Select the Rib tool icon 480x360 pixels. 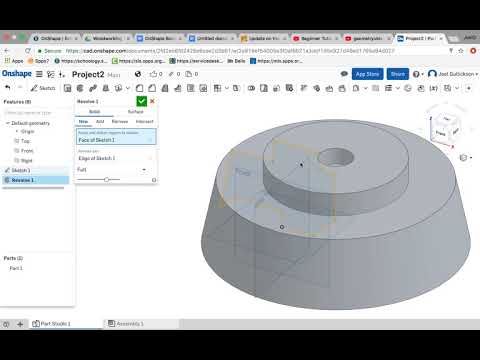coord(178,88)
